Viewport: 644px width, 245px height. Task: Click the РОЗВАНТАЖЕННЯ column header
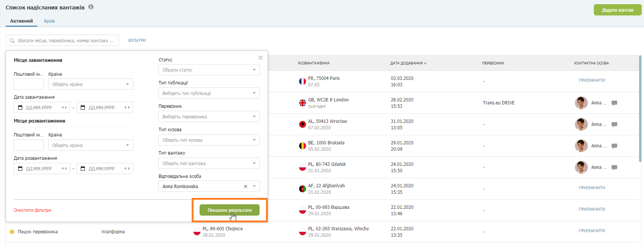[314, 63]
